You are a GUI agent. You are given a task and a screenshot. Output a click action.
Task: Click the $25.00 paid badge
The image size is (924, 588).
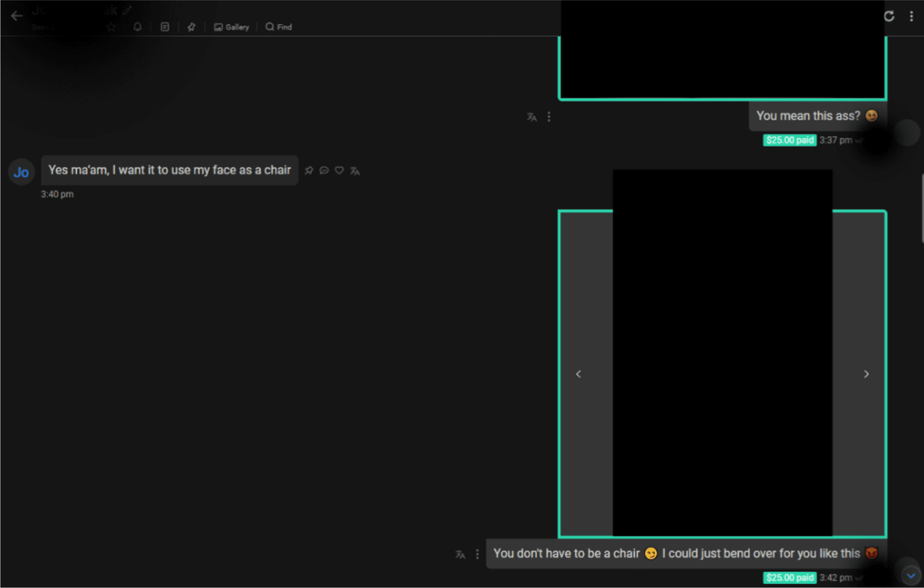click(789, 140)
